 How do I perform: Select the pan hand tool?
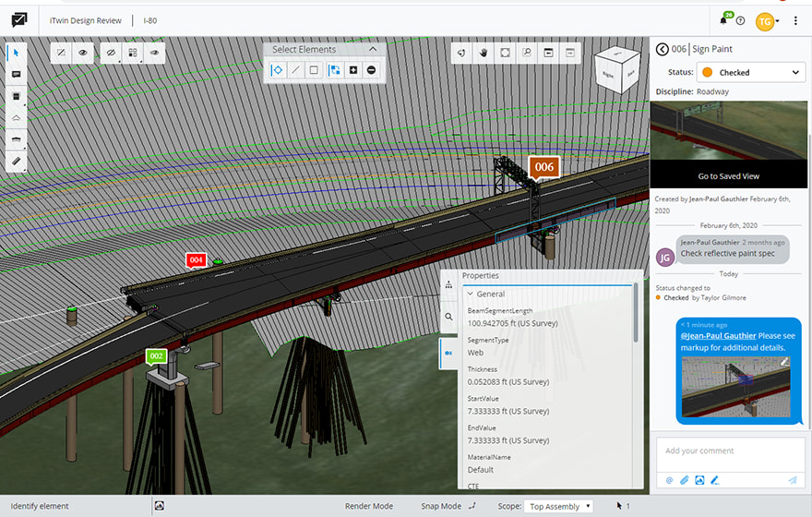[484, 53]
